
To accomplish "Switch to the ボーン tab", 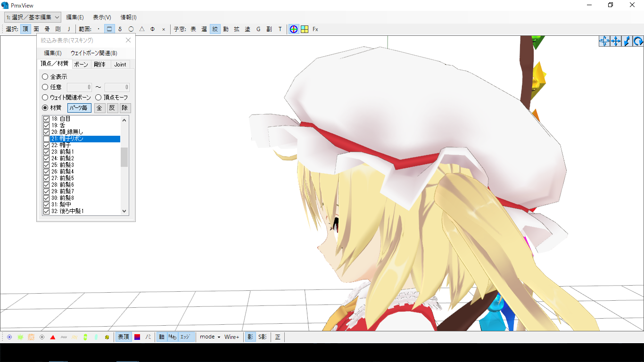I will click(81, 65).
